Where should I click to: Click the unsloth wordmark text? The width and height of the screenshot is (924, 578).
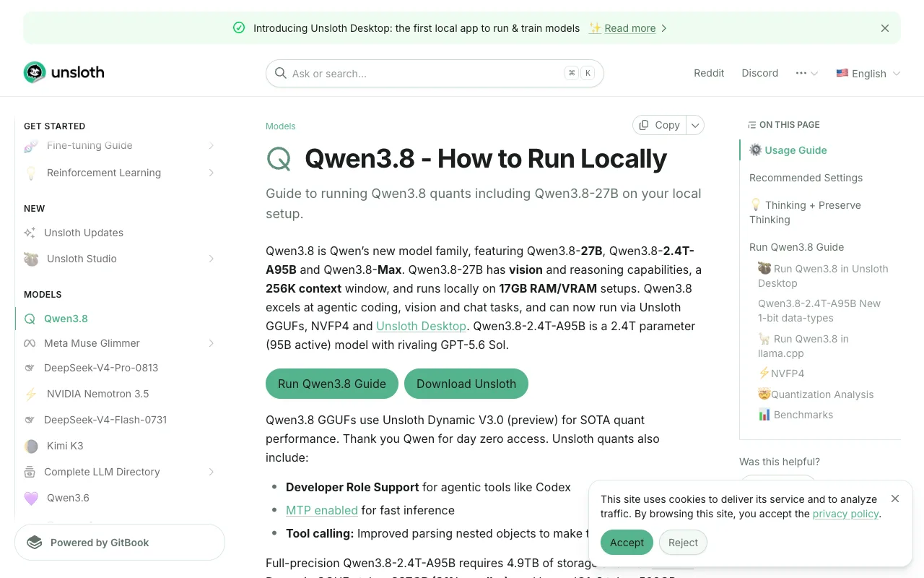tap(77, 72)
